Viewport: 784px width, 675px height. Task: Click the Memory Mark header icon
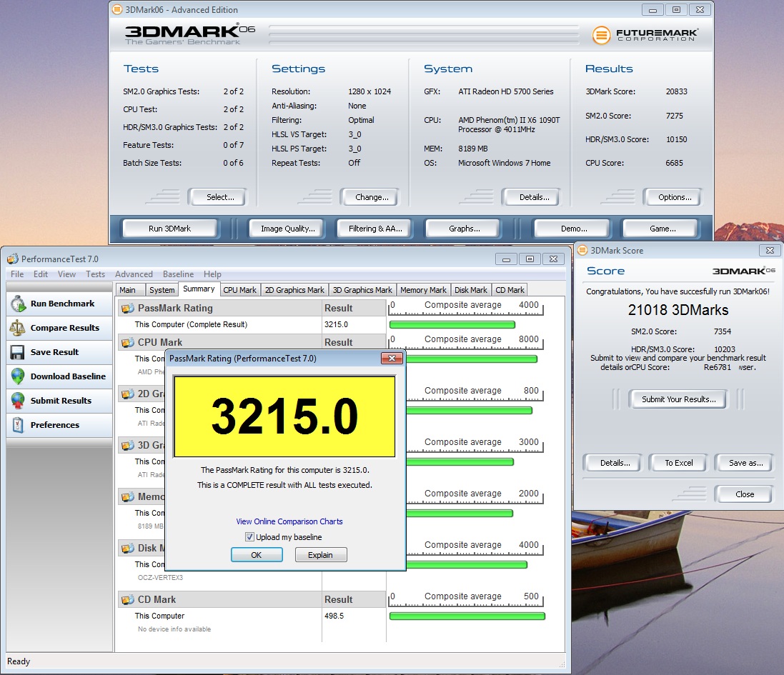coord(128,496)
